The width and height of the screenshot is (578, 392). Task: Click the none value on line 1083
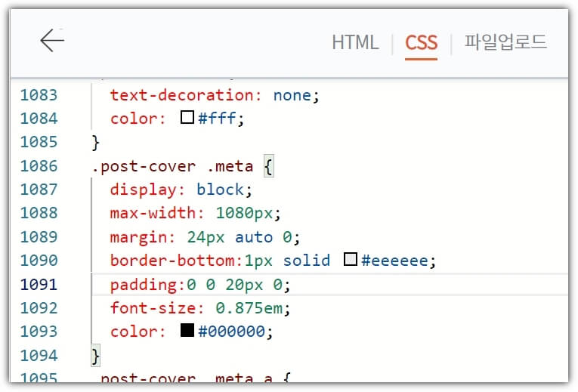coord(292,95)
